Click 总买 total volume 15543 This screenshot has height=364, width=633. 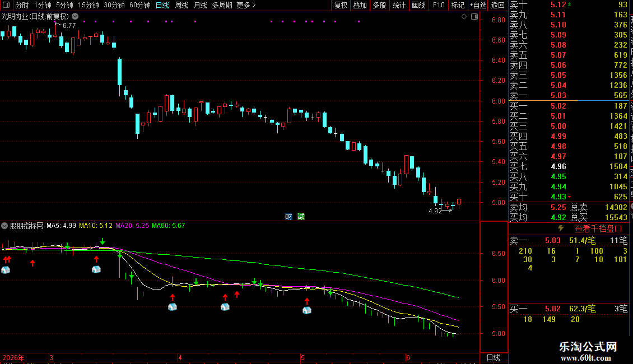(x=616, y=217)
